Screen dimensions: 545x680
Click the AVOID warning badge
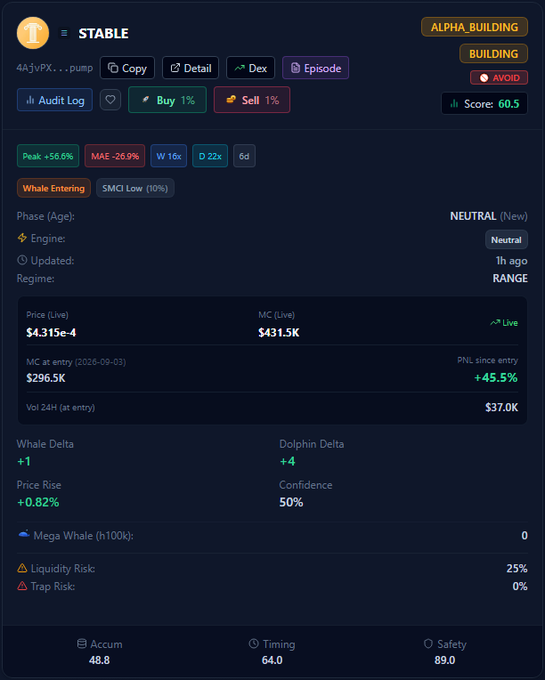499,78
